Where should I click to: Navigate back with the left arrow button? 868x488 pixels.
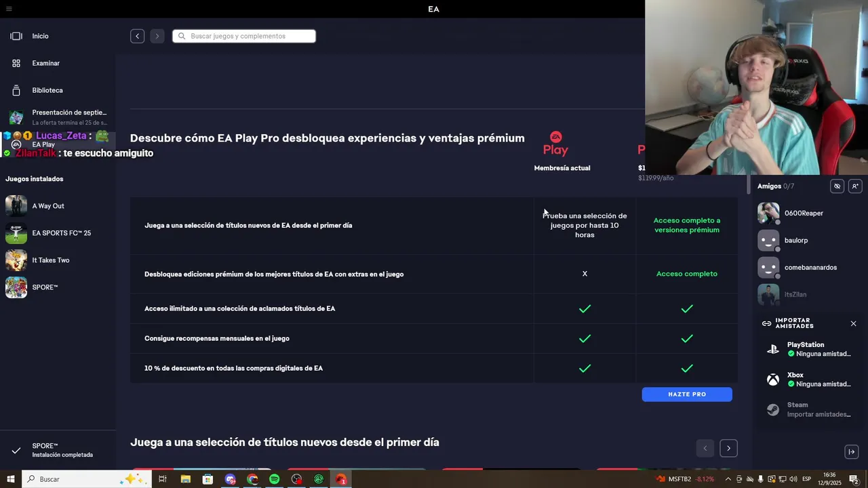click(138, 36)
